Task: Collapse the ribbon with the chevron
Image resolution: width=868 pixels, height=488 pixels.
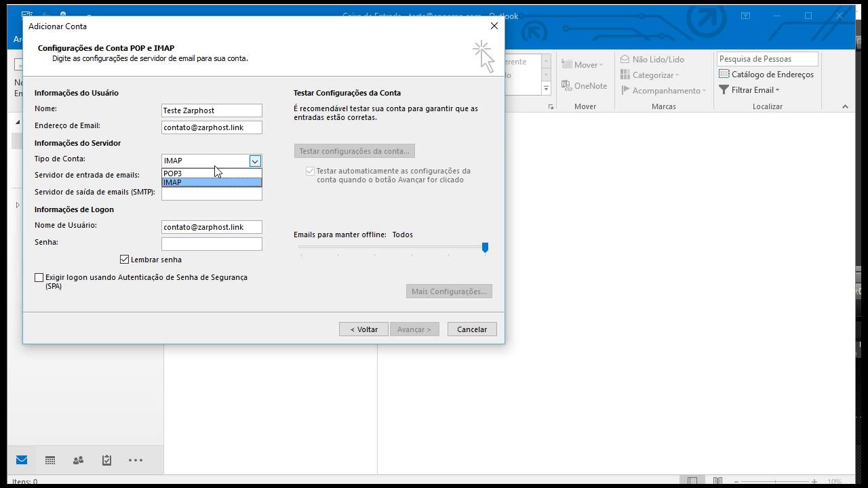Action: coord(845,106)
